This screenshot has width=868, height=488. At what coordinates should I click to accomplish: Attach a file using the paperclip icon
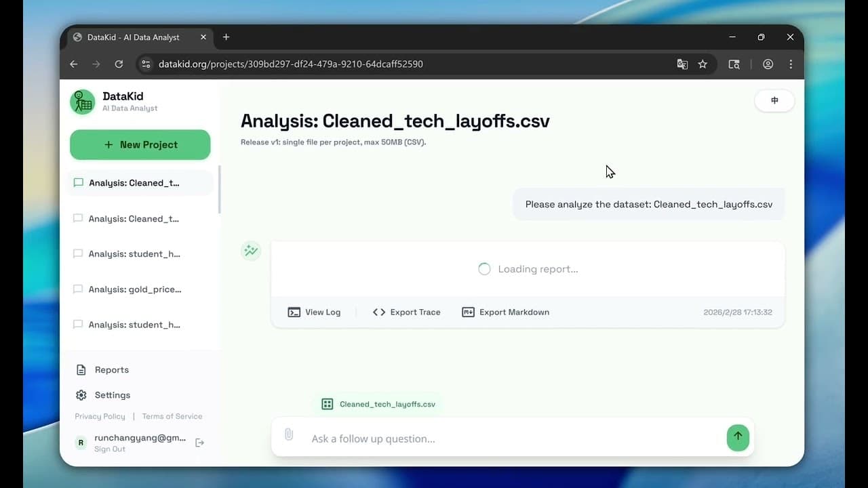point(290,434)
